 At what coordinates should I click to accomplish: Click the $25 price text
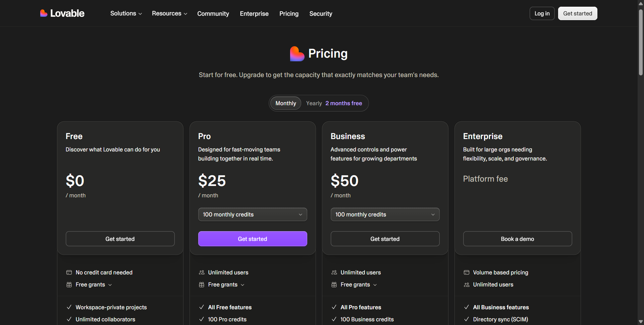(x=212, y=181)
